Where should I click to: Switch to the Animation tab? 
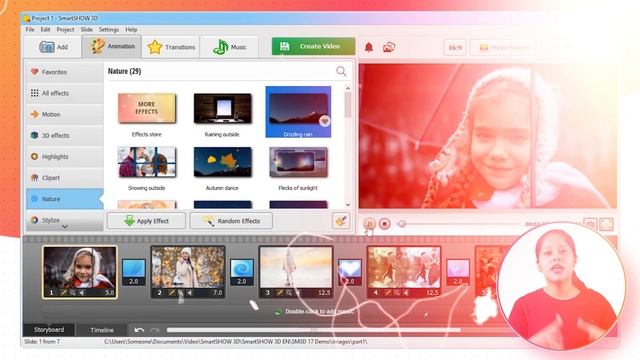[112, 47]
